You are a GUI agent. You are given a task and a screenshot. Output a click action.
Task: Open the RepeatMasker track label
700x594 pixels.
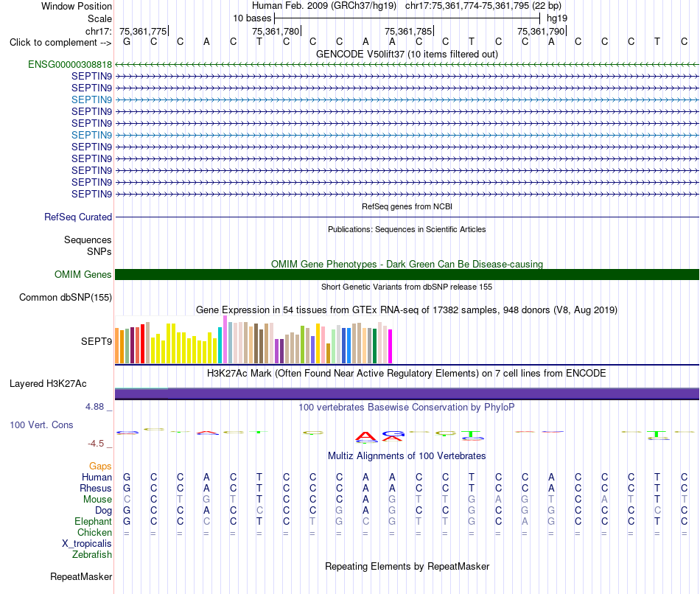click(x=81, y=576)
